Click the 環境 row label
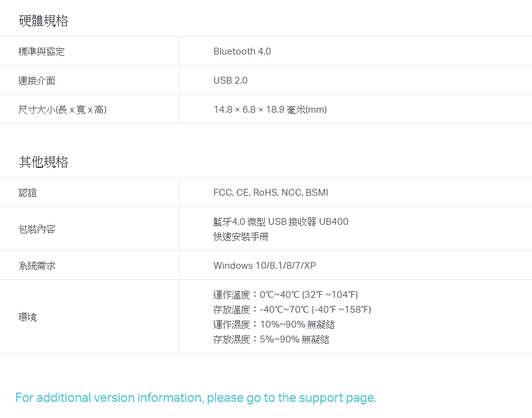Image resolution: width=532 pixels, height=418 pixels. coord(27,317)
